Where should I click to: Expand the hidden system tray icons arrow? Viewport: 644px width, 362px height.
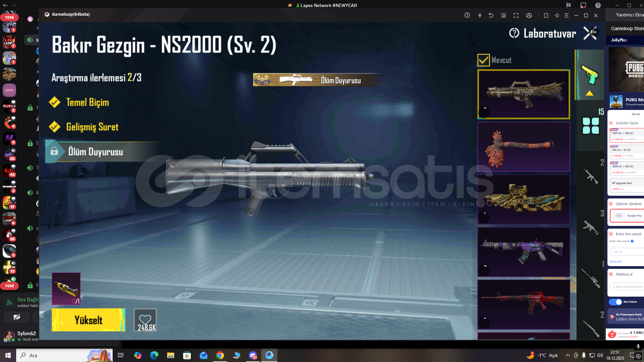tap(568, 355)
